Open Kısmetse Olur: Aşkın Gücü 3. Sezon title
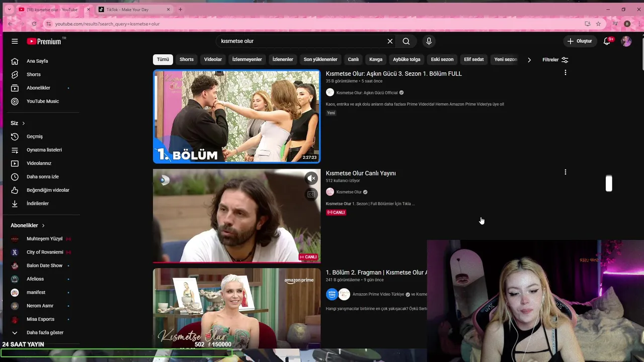644x362 pixels. pos(393,74)
